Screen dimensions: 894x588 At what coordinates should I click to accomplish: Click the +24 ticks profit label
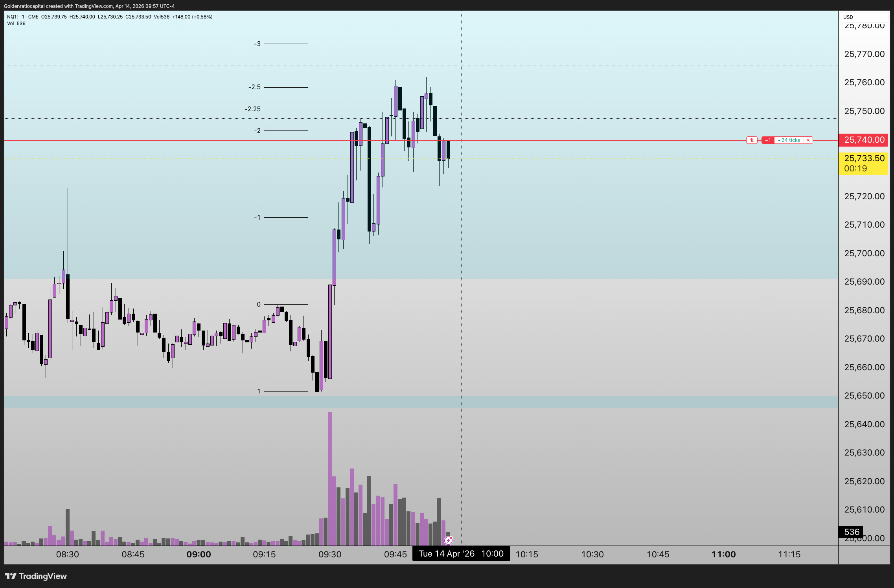(789, 140)
